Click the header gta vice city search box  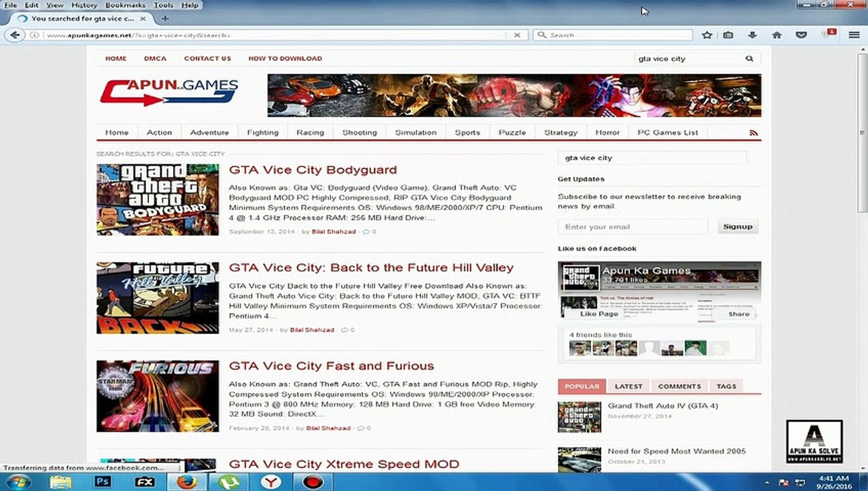click(688, 59)
